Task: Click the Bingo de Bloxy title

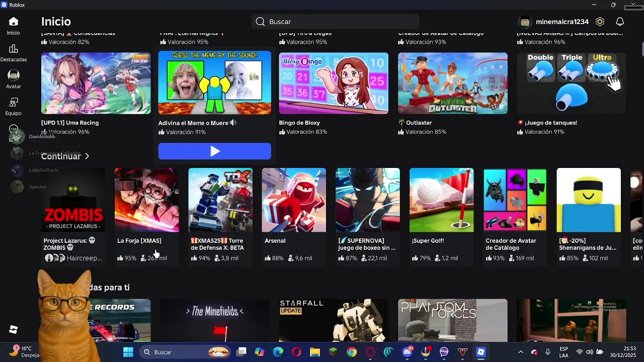Action: pos(299,123)
